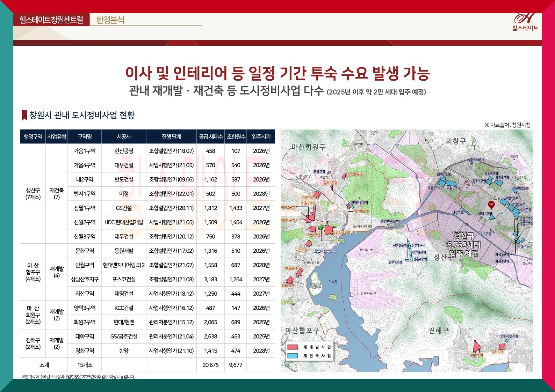Click the 9,677 subtotal members value

point(236,365)
